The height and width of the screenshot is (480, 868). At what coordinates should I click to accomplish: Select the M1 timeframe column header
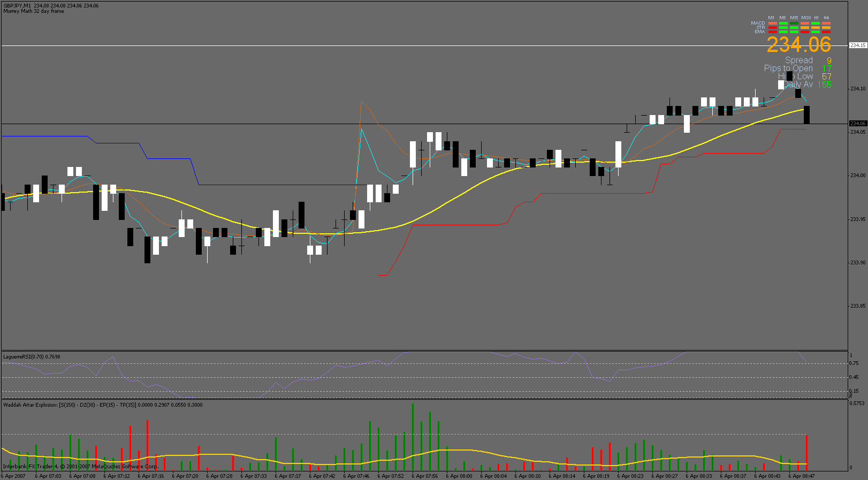[771, 18]
